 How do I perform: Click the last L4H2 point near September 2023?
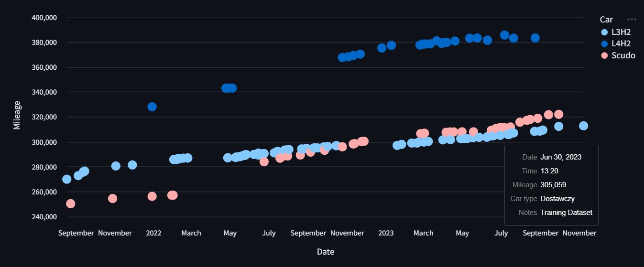point(535,38)
